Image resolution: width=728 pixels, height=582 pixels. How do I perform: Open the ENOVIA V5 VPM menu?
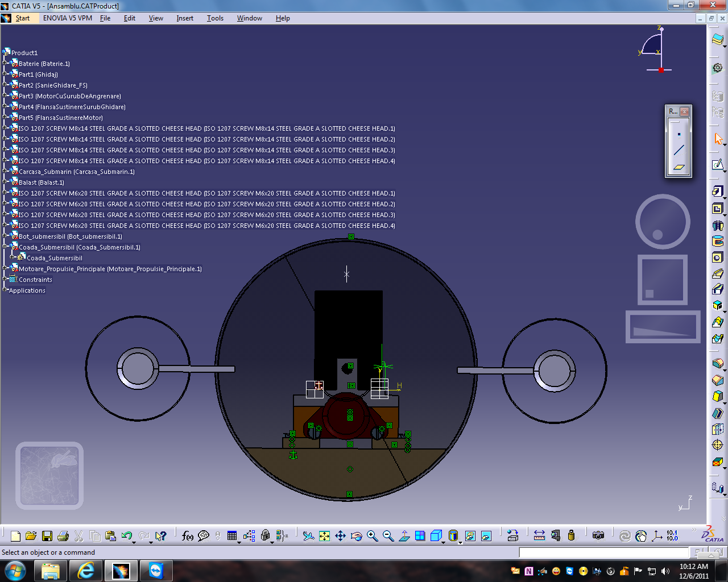click(67, 18)
